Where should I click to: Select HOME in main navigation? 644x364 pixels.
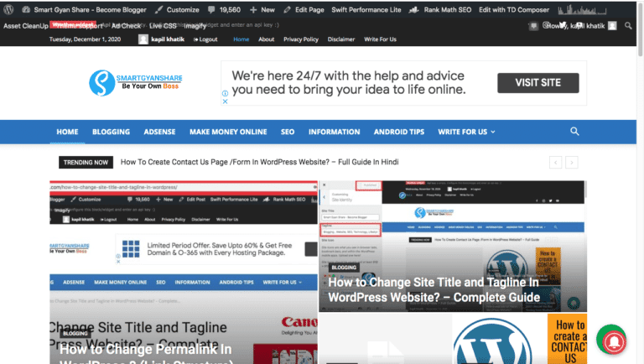click(67, 132)
